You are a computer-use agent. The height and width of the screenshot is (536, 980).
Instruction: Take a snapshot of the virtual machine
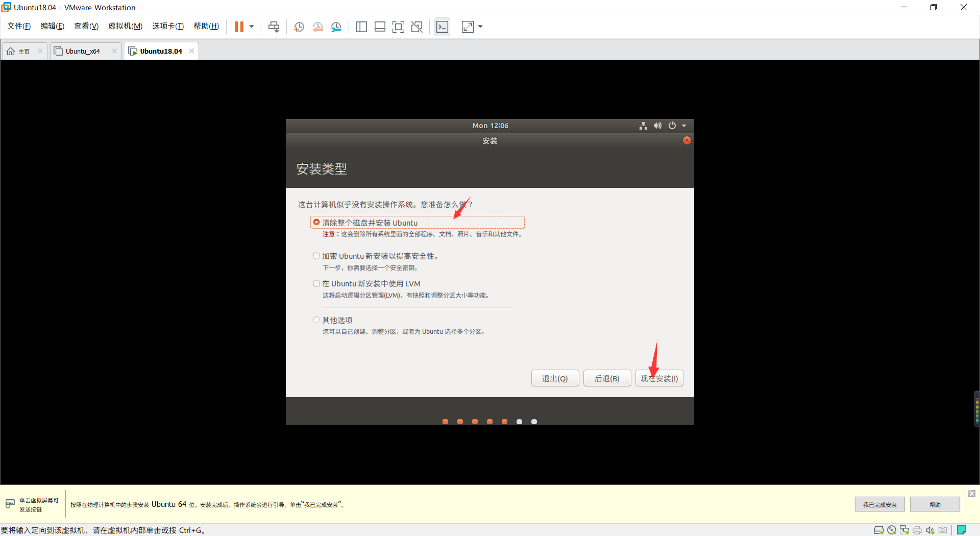pyautogui.click(x=299, y=27)
